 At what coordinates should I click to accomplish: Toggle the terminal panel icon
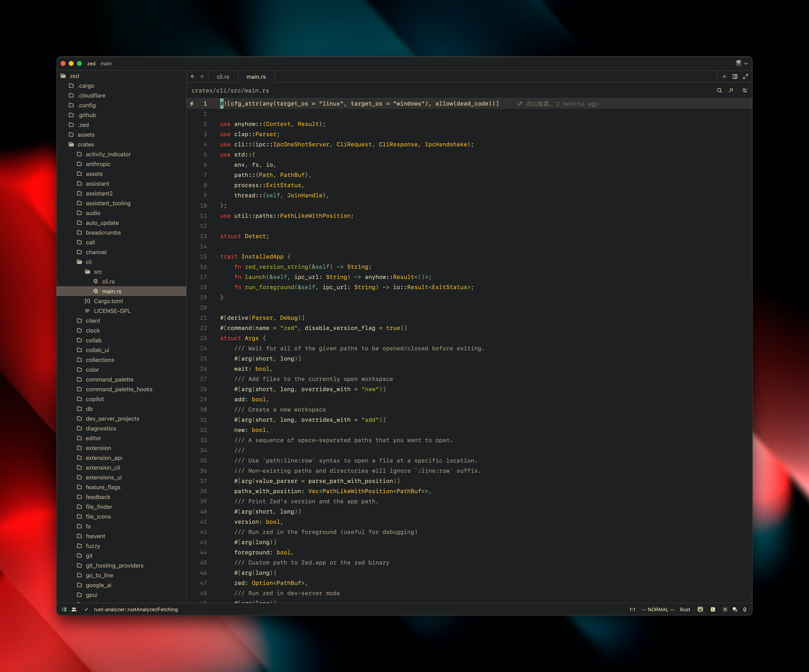[713, 609]
